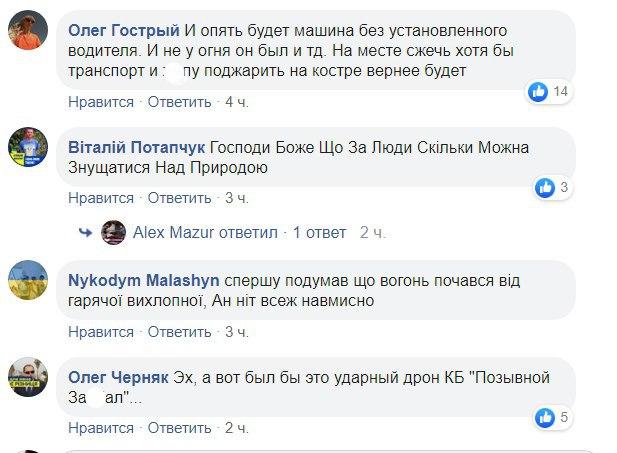Like Віталій Потапчук's comment via Нравится
The image size is (617, 453).
pyautogui.click(x=100, y=197)
